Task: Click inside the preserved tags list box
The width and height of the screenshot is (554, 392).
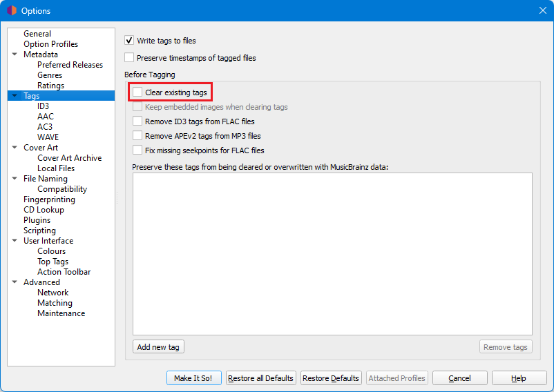Action: click(x=332, y=254)
